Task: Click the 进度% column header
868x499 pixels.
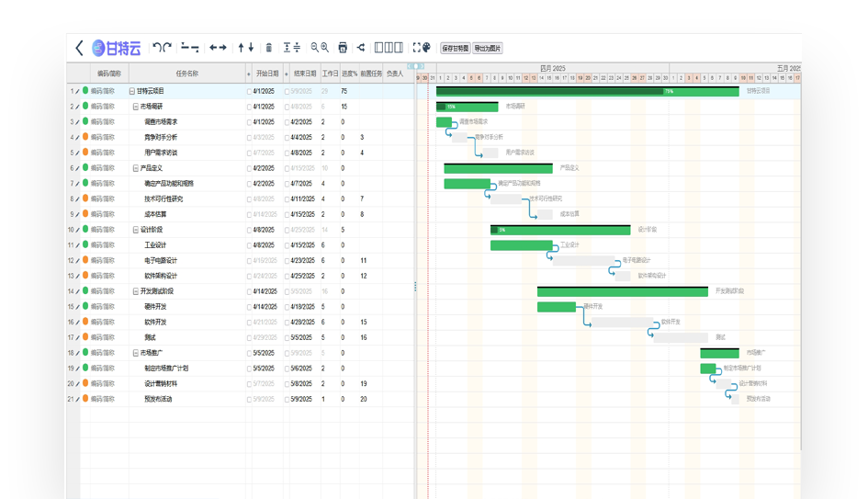Action: (x=349, y=74)
